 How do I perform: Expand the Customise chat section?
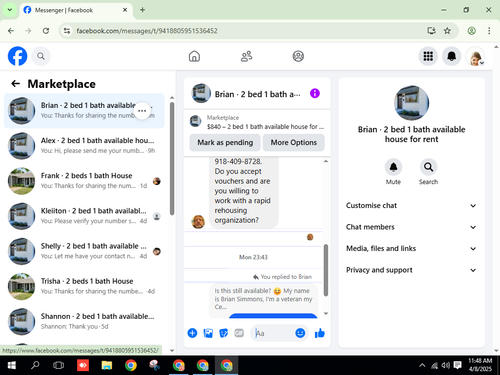point(411,205)
